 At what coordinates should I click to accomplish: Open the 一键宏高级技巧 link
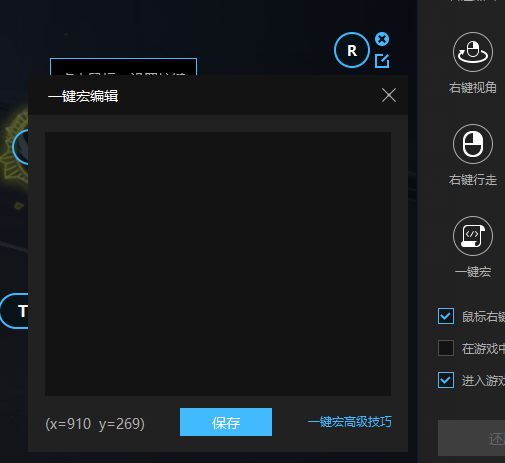pos(350,422)
